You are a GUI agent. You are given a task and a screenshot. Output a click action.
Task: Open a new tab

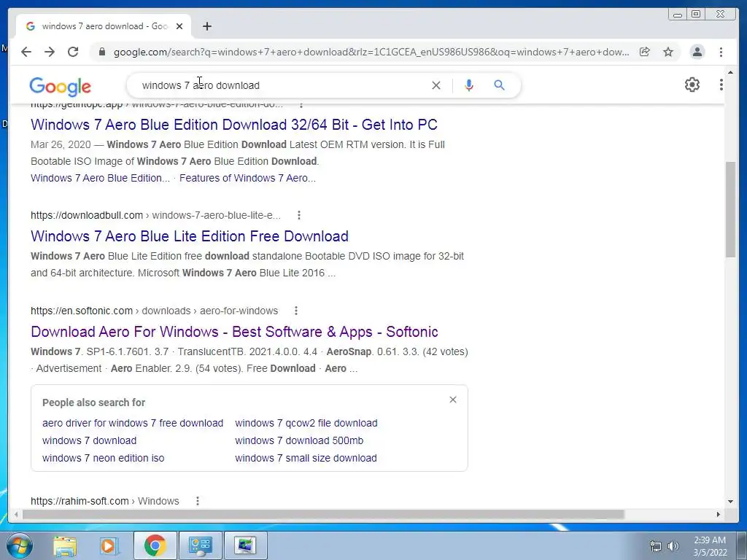tap(206, 26)
